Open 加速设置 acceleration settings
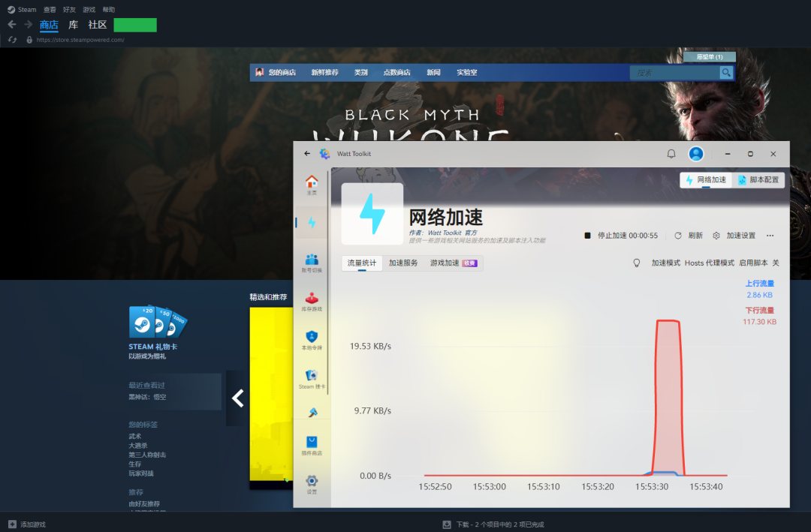 [734, 236]
